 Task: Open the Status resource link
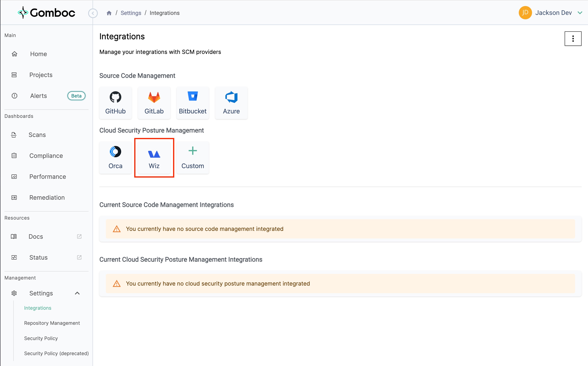(x=38, y=257)
